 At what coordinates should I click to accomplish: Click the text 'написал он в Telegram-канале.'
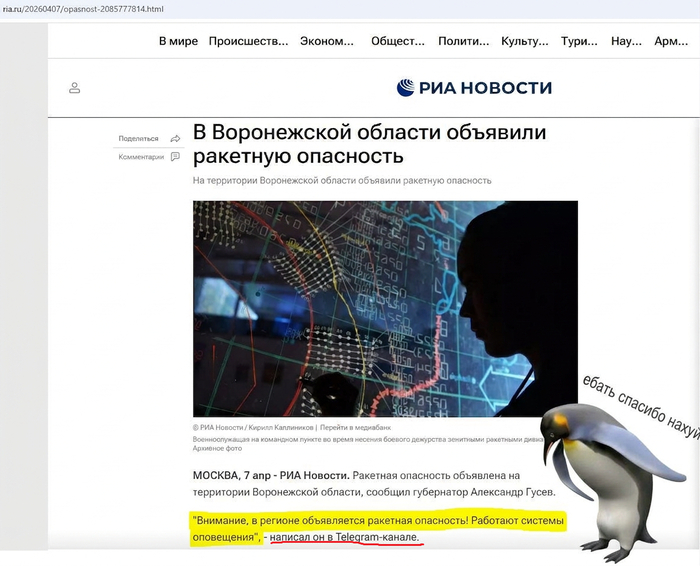[x=345, y=537]
